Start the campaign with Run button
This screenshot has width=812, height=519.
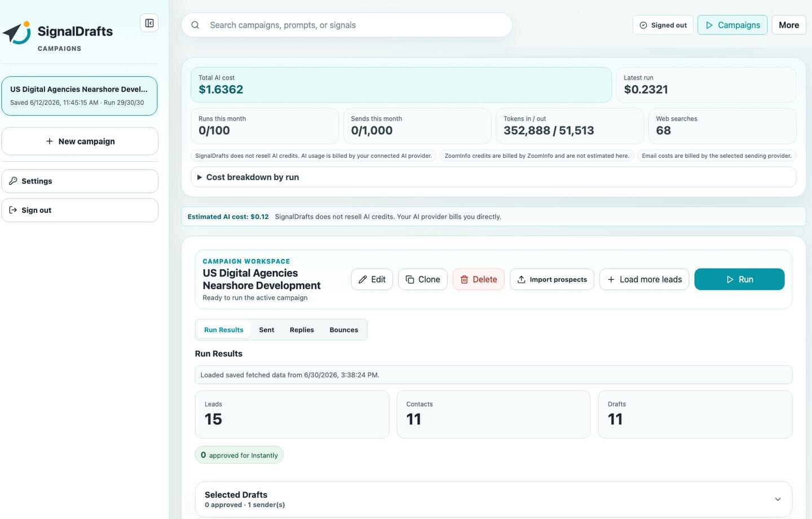(x=739, y=279)
